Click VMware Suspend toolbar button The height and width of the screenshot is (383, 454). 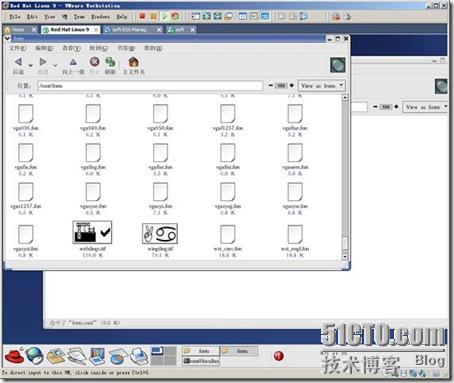click(x=153, y=16)
